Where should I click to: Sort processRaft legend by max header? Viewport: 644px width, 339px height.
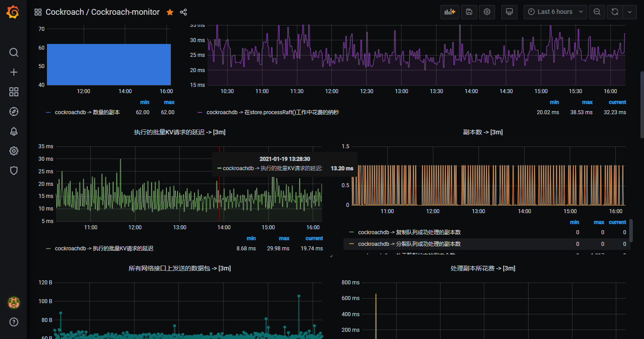pyautogui.click(x=587, y=102)
